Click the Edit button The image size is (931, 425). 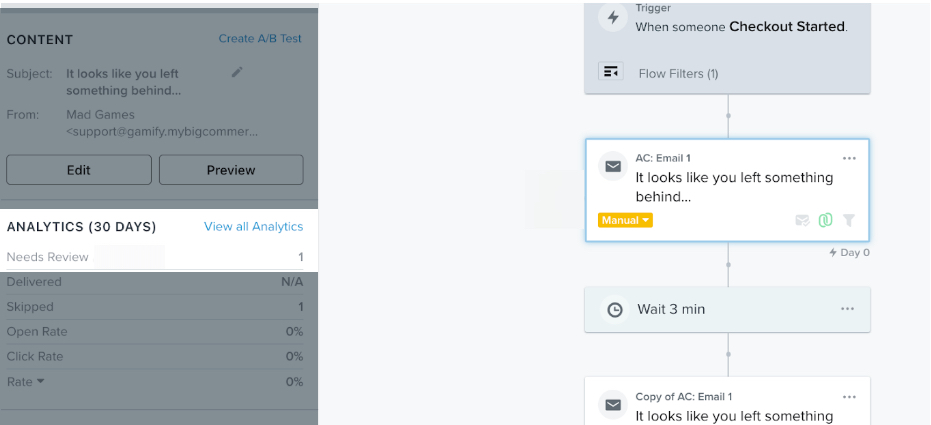point(79,170)
